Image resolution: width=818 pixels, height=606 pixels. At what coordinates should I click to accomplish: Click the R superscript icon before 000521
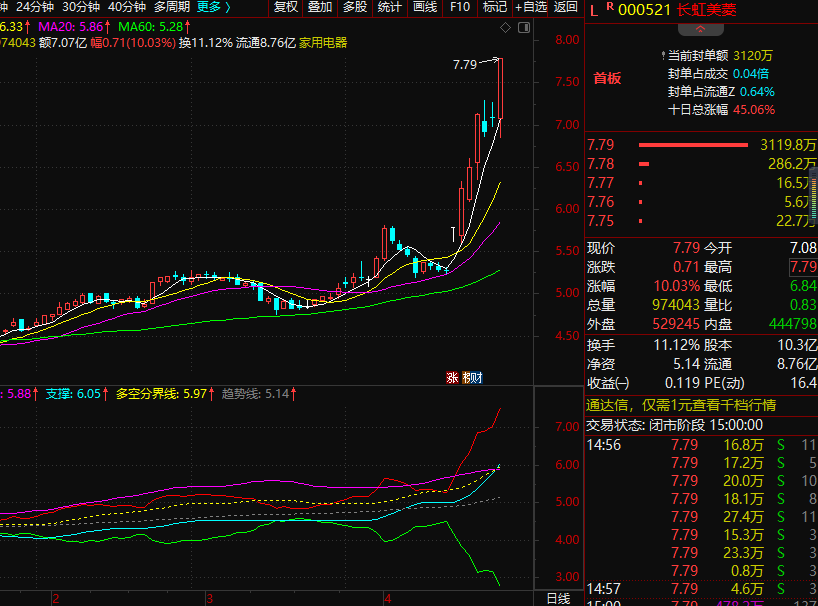coord(609,7)
